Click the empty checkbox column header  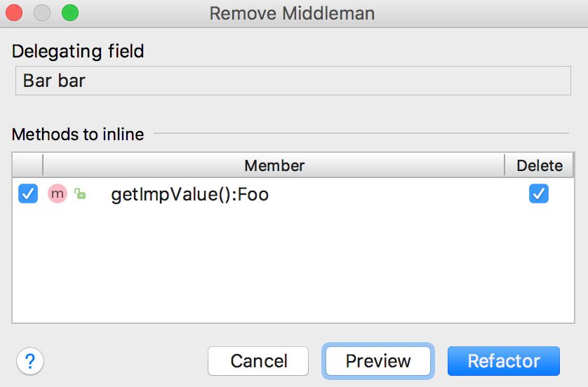[27, 165]
